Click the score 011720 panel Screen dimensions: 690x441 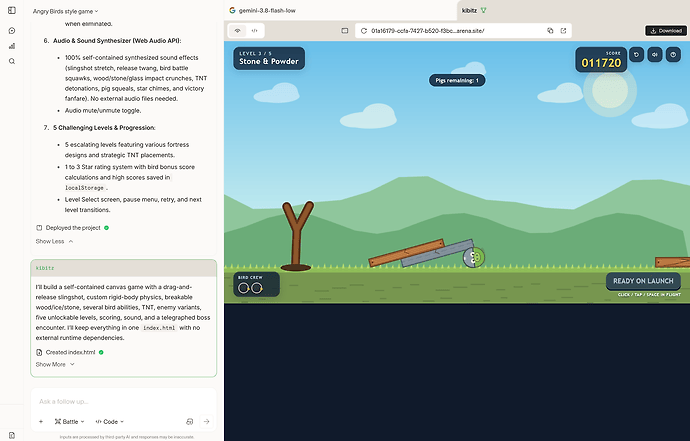(601, 60)
